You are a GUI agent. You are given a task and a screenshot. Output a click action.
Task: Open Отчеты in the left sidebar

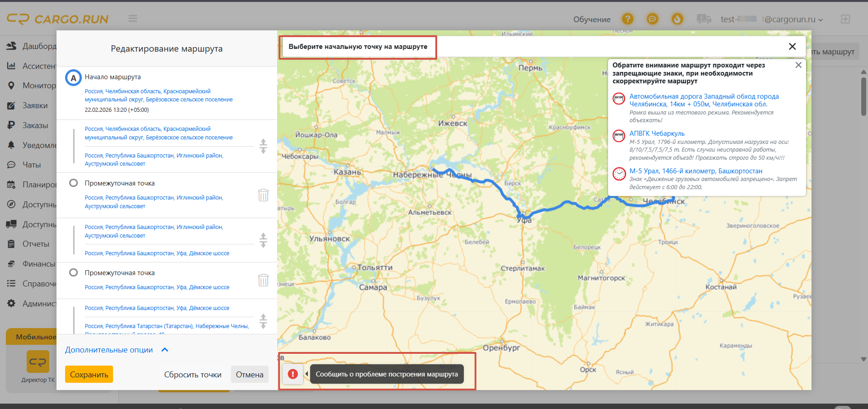tap(36, 244)
